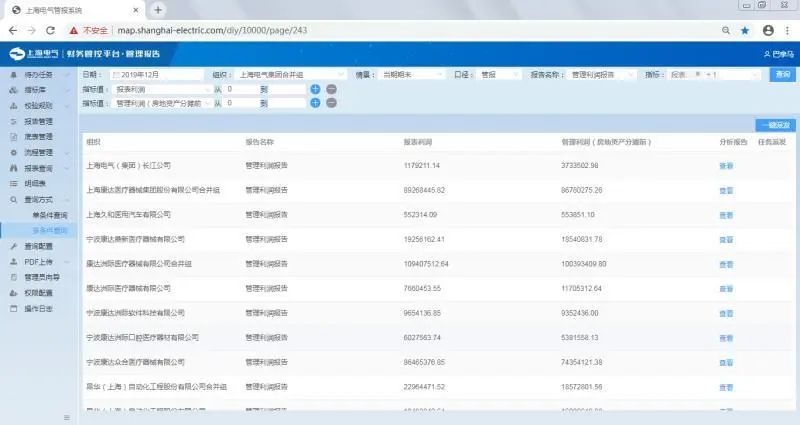Click 查看 for 宁波康达洲际软件科技有限公司
Screen dimensions: 800x425
[x=726, y=313]
